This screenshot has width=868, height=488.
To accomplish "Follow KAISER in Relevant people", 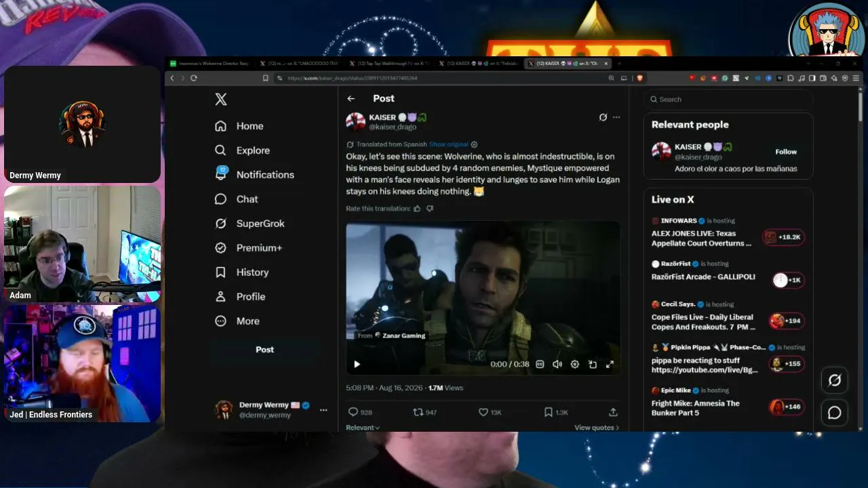I will point(786,152).
